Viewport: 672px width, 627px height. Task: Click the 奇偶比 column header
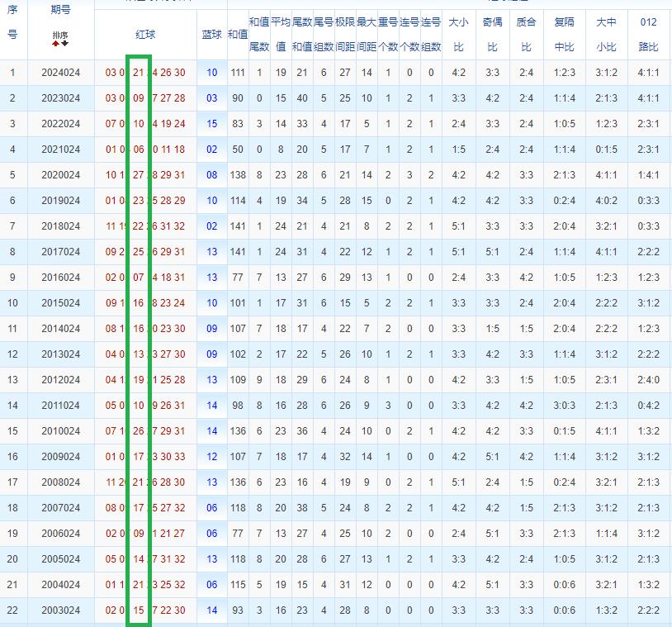tap(493, 35)
